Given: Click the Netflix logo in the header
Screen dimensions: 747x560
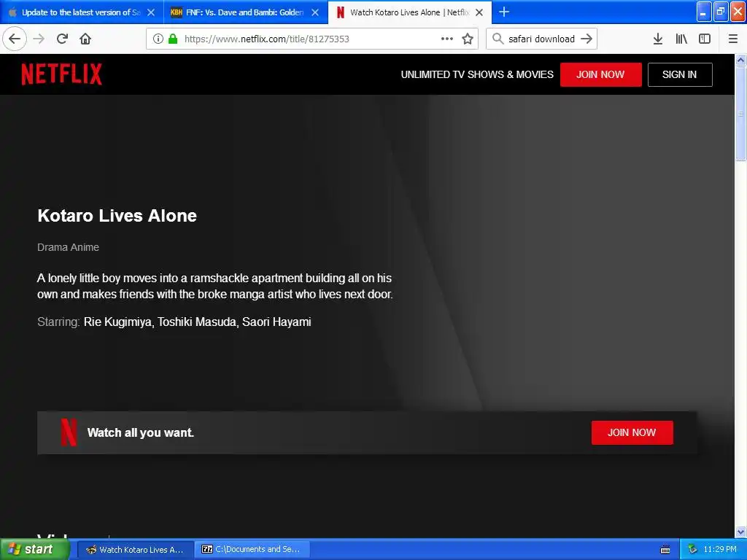Looking at the screenshot, I should (61, 74).
